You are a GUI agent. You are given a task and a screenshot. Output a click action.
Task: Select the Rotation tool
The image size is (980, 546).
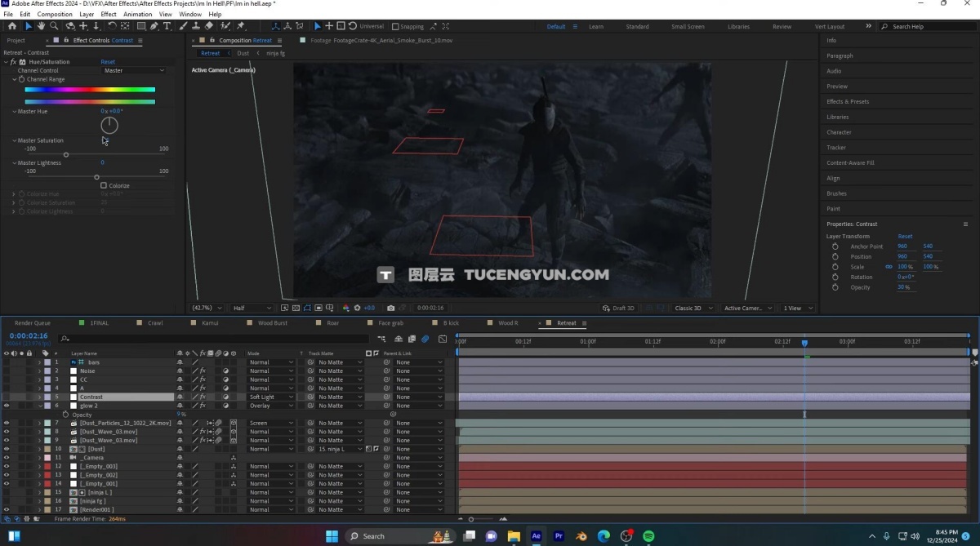pyautogui.click(x=111, y=26)
